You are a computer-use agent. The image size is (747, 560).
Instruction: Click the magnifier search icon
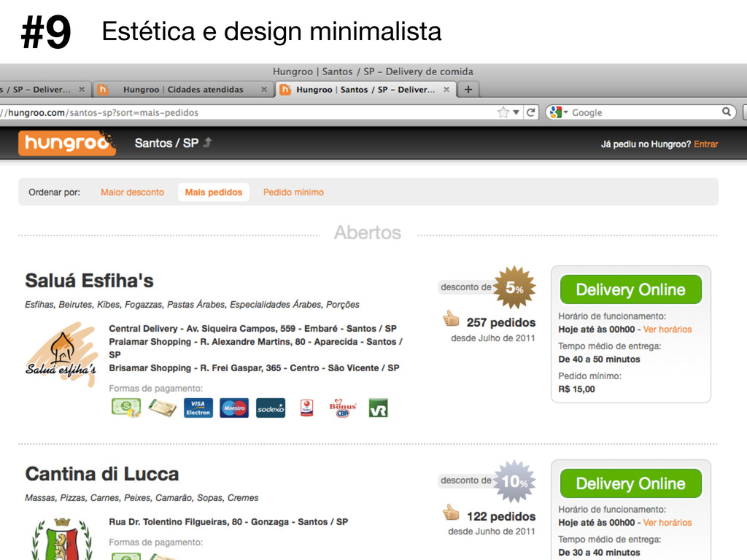727,112
